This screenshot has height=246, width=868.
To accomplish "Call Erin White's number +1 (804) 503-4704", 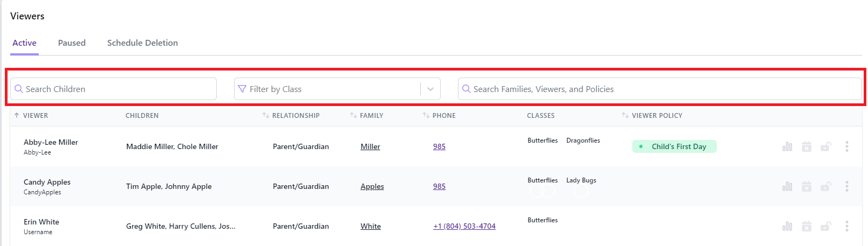I will point(464,226).
